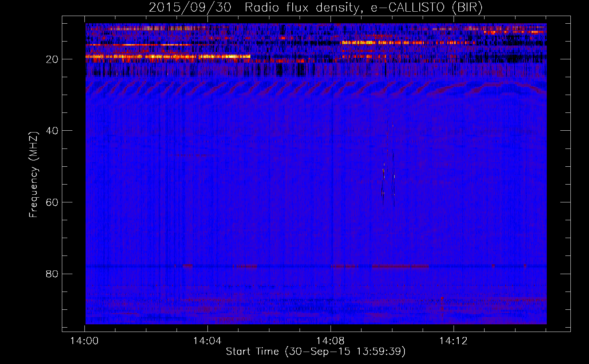
Task: Click the plot title 'Radio flux density, e-CALLISTO (BIR)'
Action: pos(363,7)
